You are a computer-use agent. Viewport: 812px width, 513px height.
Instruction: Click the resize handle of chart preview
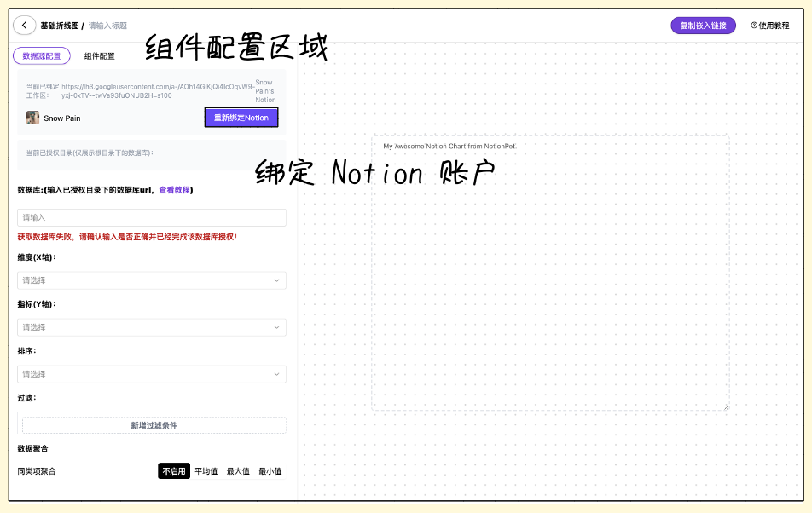click(x=726, y=407)
